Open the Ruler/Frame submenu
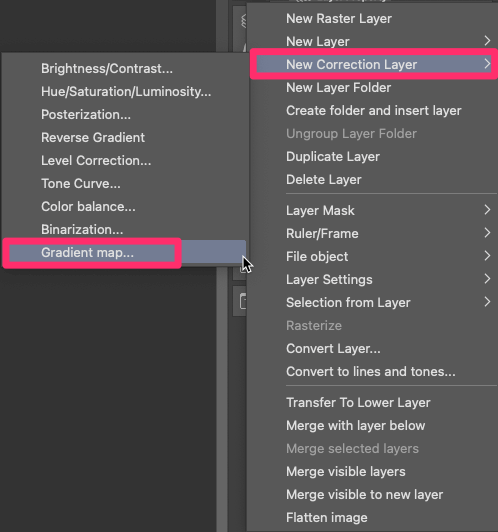 tap(373, 233)
